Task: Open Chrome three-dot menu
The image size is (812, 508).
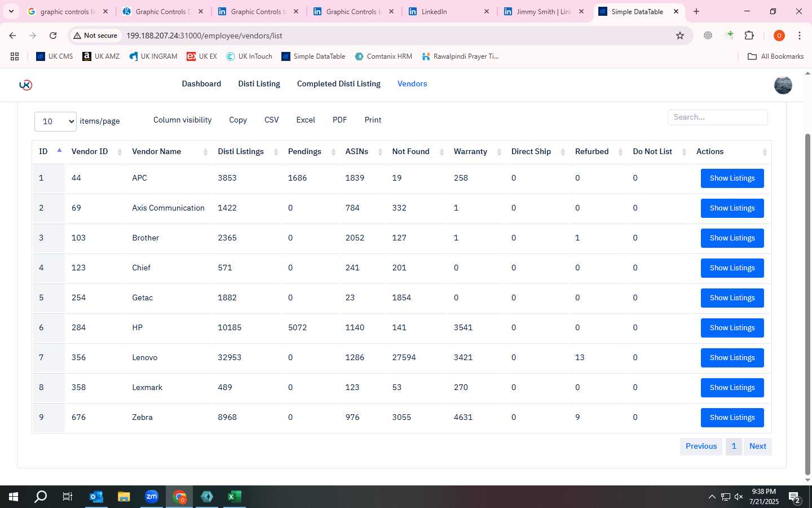Action: click(800, 36)
